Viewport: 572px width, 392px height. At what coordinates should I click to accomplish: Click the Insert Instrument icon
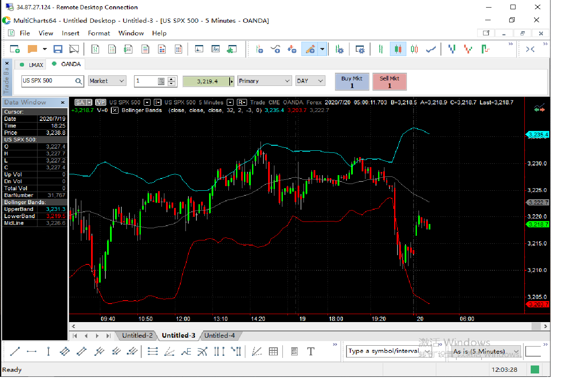(260, 49)
